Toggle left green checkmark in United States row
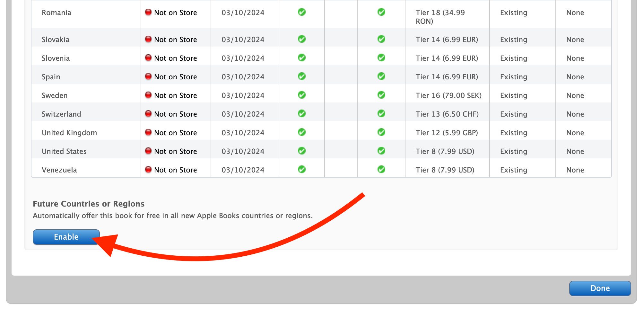The width and height of the screenshot is (644, 309). [x=301, y=151]
